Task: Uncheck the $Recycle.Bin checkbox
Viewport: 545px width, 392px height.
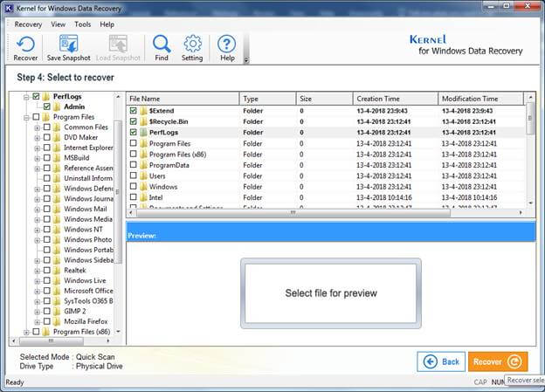Action: tap(133, 121)
